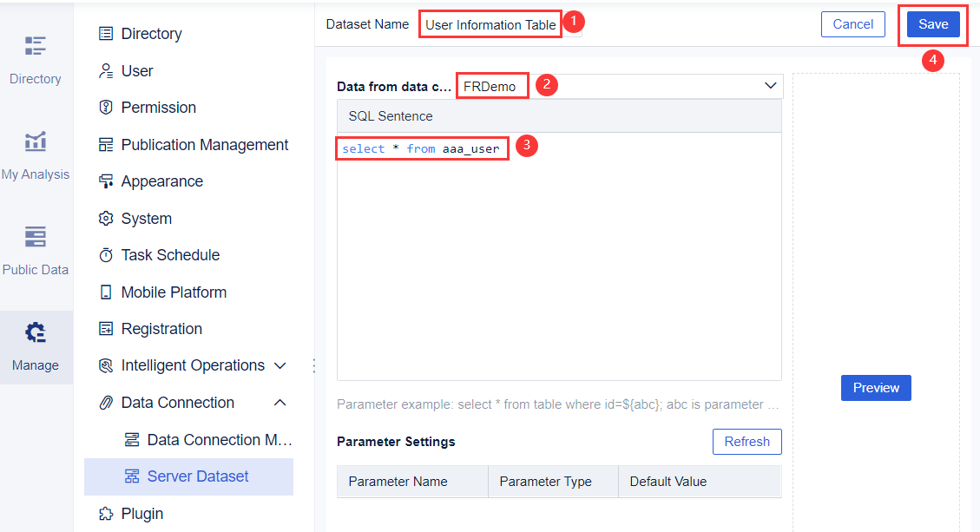The image size is (980, 532).
Task: Click the Preview button
Action: coord(876,388)
